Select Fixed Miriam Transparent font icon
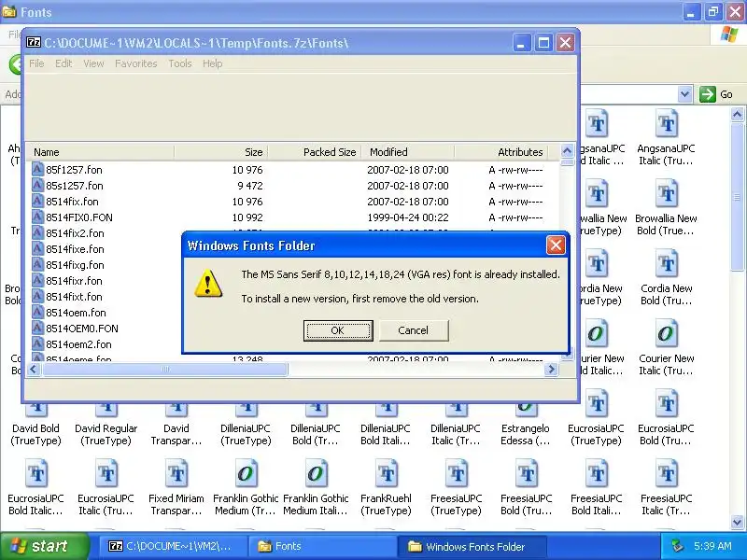Image resolution: width=747 pixels, height=560 pixels. (176, 473)
